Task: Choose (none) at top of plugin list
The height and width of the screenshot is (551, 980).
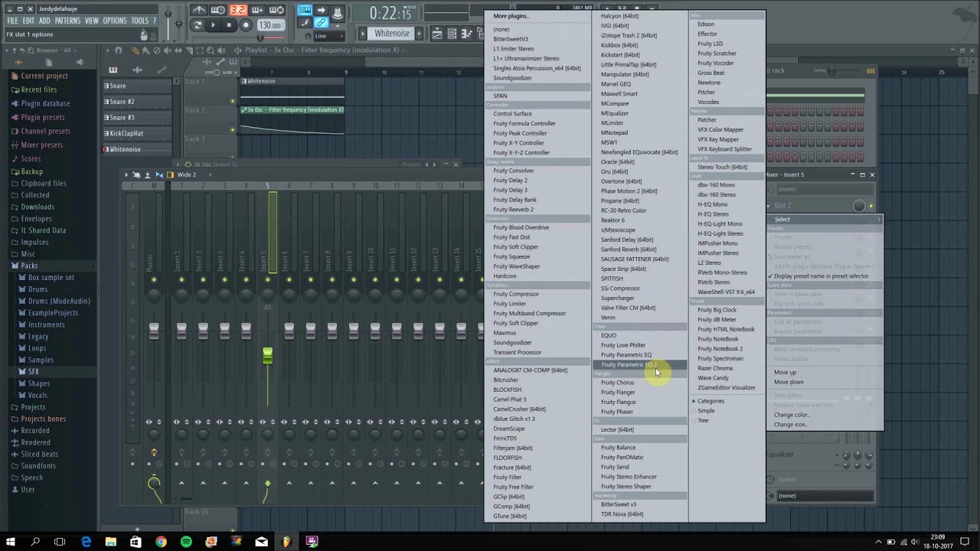Action: (501, 29)
